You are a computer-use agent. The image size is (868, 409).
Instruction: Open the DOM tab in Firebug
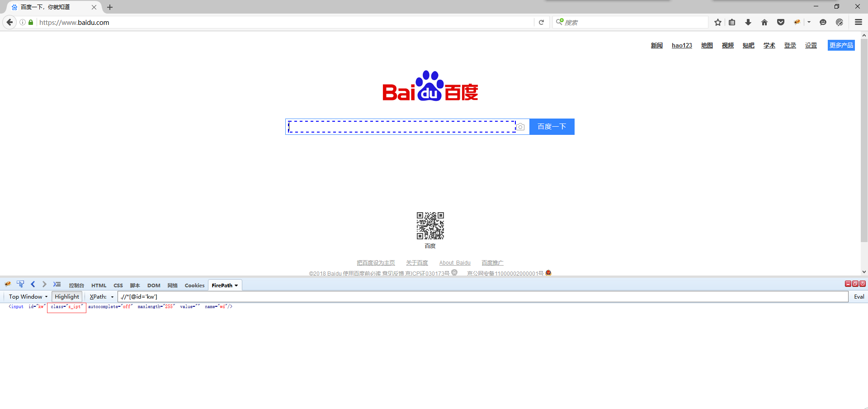coord(154,285)
